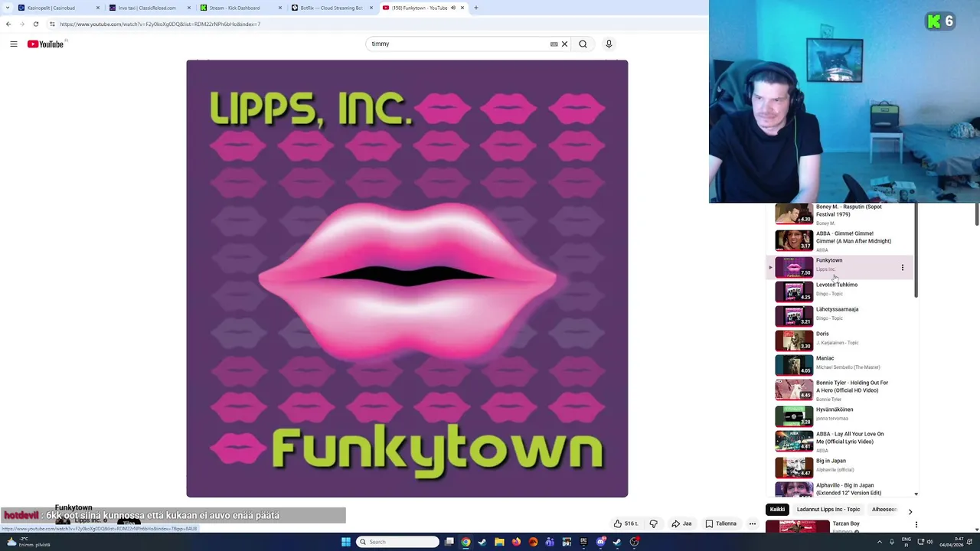Open File Explorer from the taskbar
Screen dimensions: 980x551
click(x=499, y=542)
